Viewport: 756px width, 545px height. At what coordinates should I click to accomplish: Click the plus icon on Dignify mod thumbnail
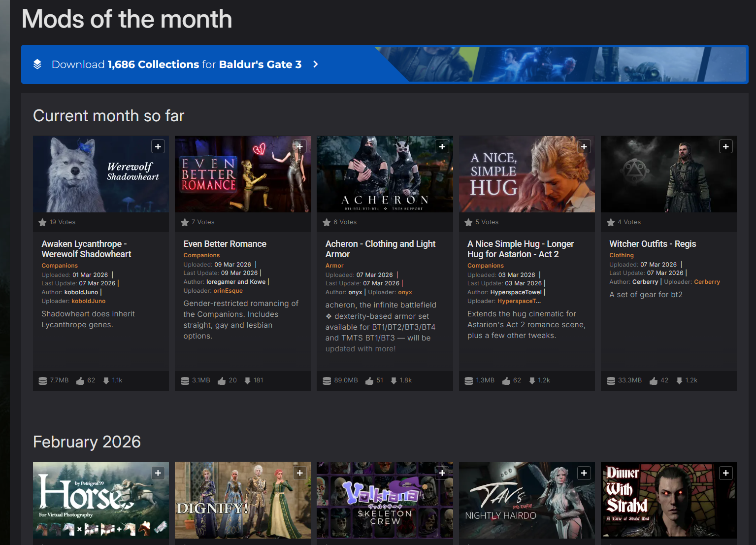point(300,473)
